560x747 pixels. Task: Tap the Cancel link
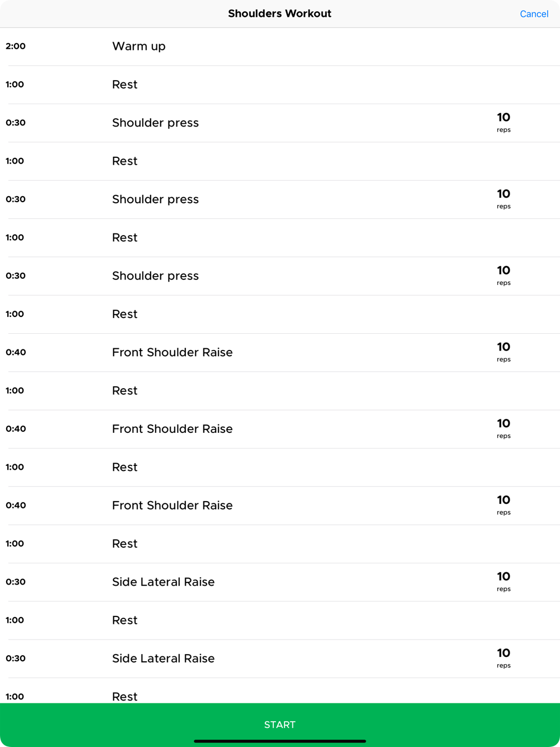coord(534,14)
